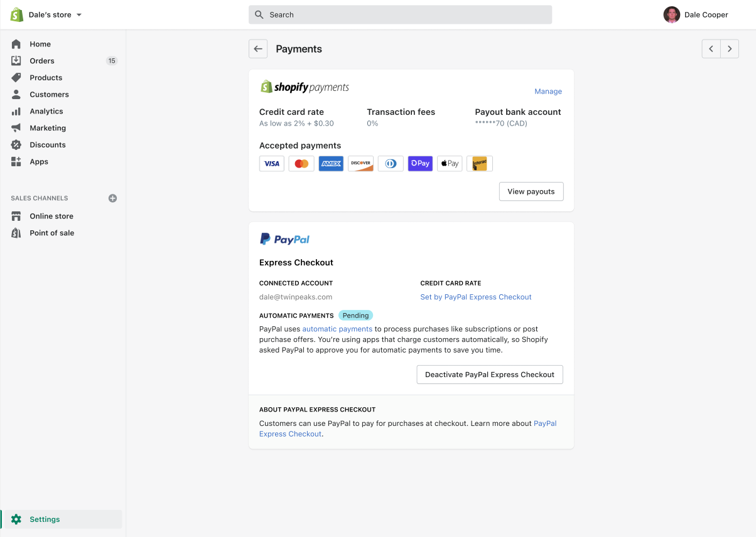Click connected account dale@twinpeaks.com
This screenshot has height=537, width=756.
(296, 297)
